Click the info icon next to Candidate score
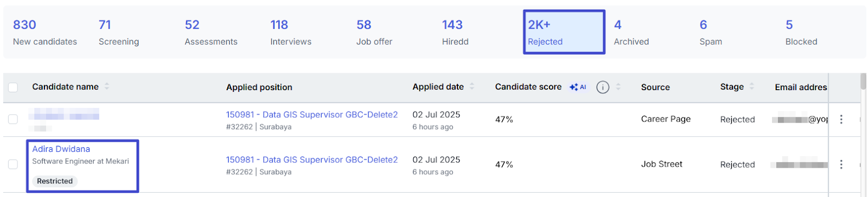The image size is (868, 197). 602,87
